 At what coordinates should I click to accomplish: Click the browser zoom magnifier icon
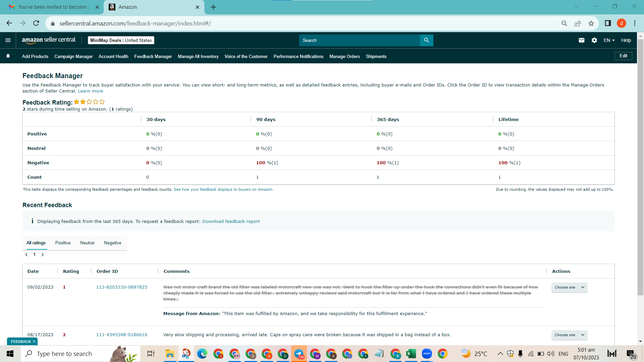point(564,23)
